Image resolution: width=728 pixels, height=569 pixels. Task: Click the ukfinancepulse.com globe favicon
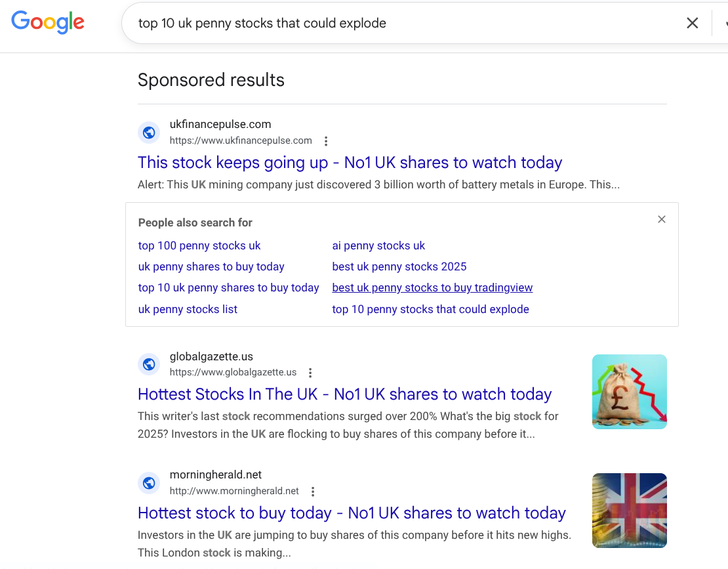tap(149, 133)
